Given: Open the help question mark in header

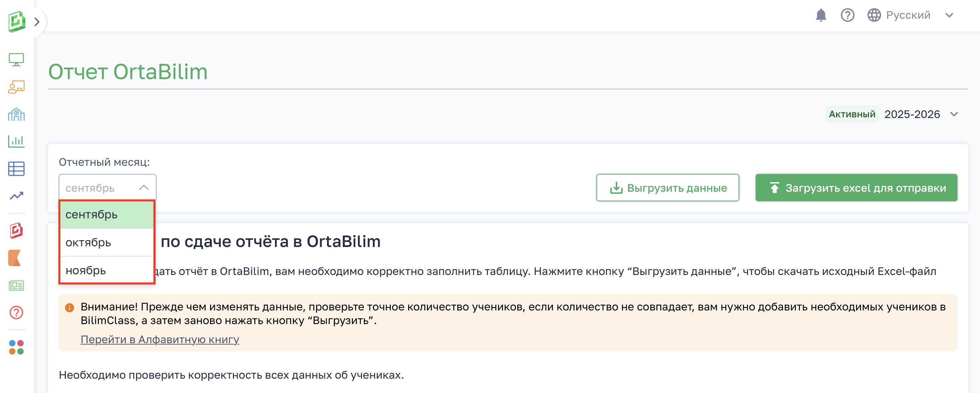Looking at the screenshot, I should click(x=847, y=16).
